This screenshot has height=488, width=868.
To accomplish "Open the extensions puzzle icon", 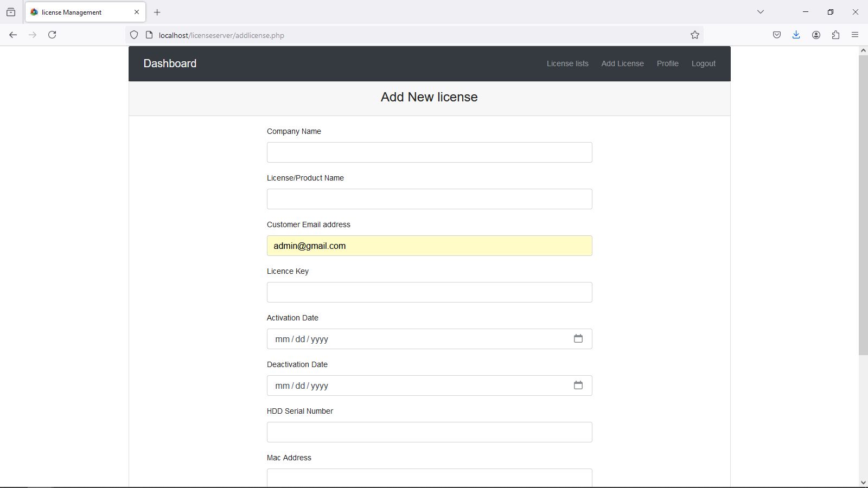I will (835, 35).
